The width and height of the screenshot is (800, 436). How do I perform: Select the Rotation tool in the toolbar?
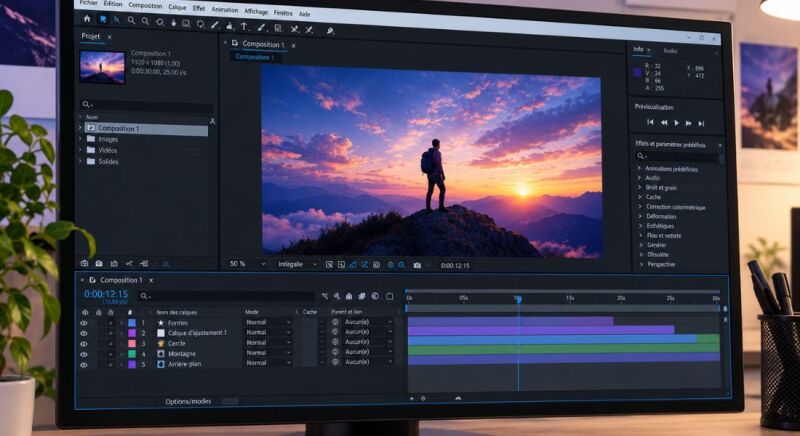[159, 22]
